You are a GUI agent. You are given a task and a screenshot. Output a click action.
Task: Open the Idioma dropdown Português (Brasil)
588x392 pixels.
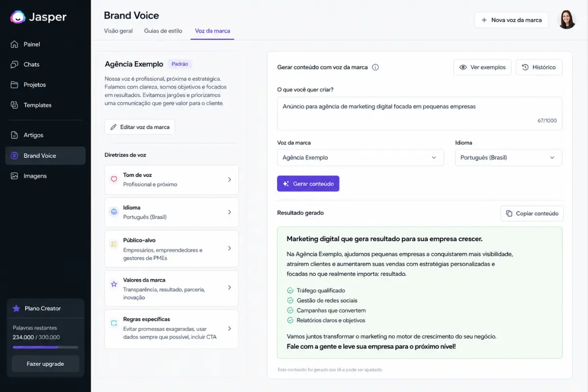(509, 158)
